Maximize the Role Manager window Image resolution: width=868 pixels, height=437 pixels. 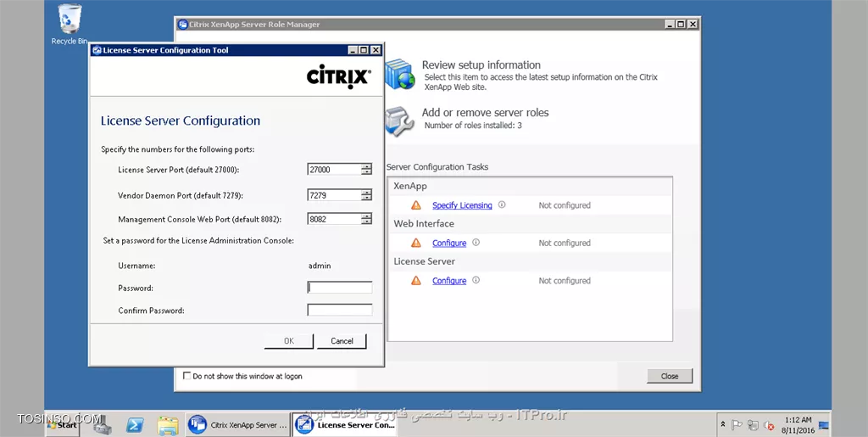pyautogui.click(x=681, y=25)
